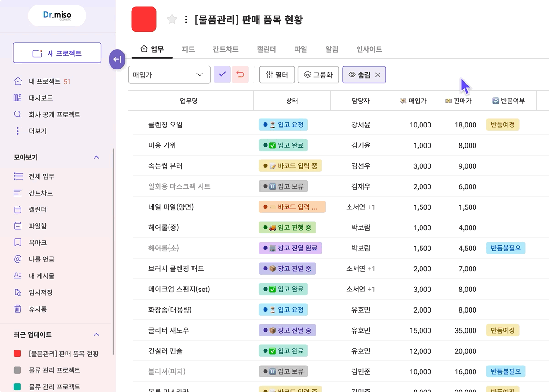Screen dimensions: 549x392
Task: Open 휴지통 trash in the sidebar
Action: pos(37,309)
